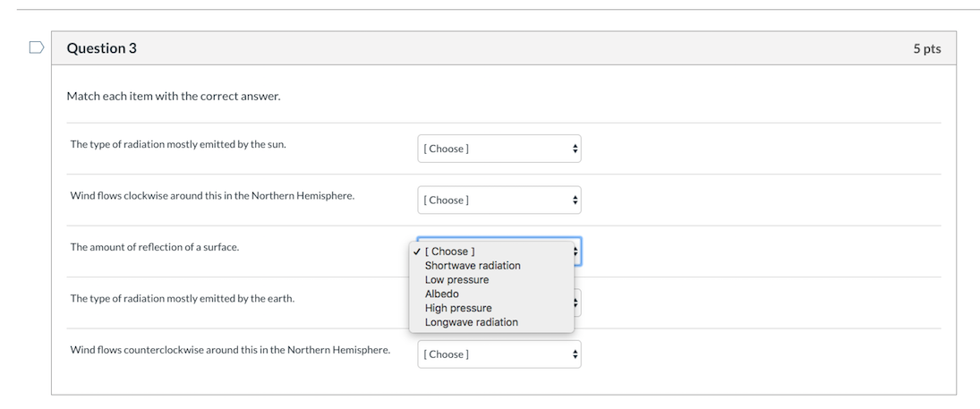Click the Question 3 heading
Viewport: 980px width, 409px height.
(x=101, y=48)
